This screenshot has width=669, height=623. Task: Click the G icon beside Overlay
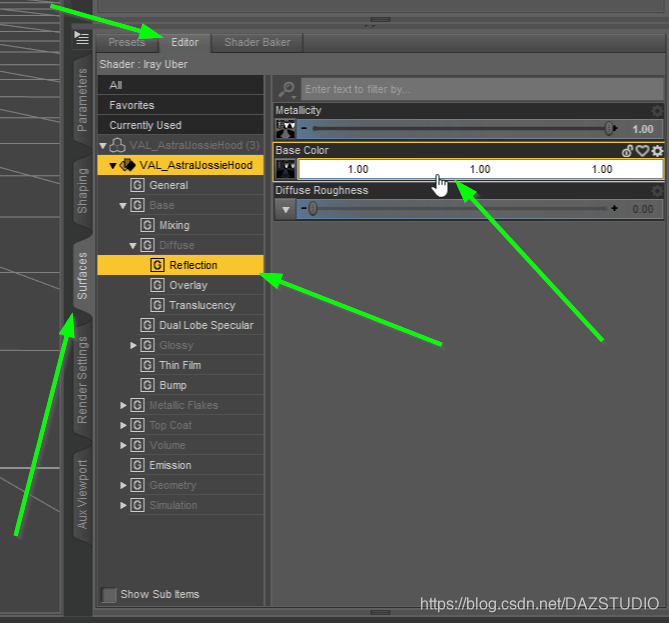(157, 285)
